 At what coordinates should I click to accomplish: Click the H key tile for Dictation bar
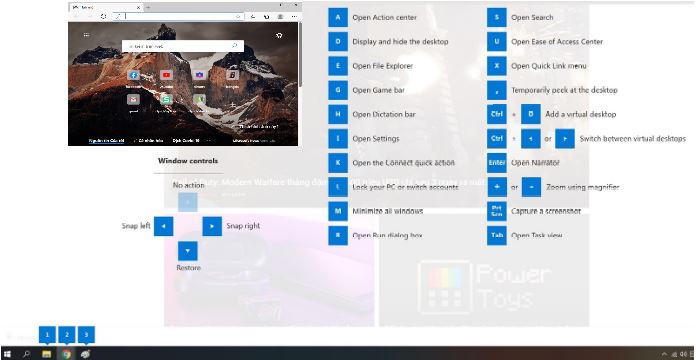[x=338, y=114]
